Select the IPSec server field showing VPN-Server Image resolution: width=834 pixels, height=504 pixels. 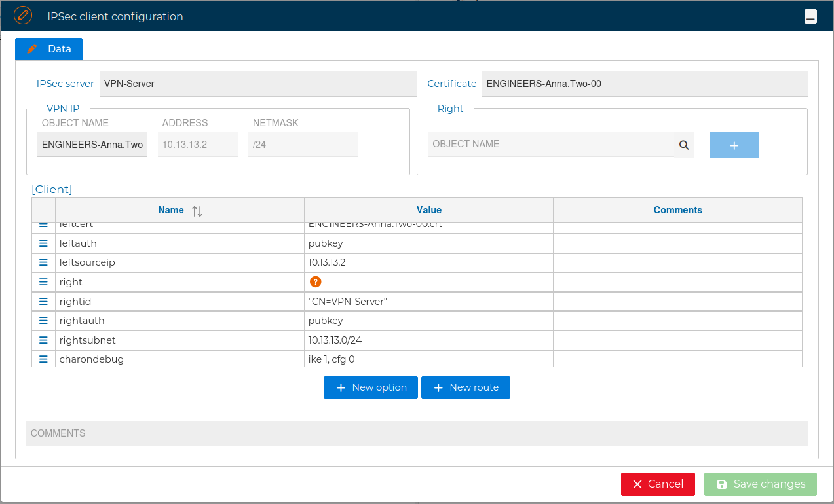(257, 84)
